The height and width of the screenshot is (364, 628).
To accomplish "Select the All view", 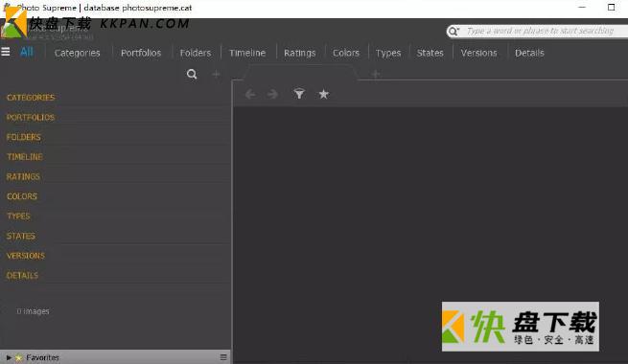I will tap(27, 52).
